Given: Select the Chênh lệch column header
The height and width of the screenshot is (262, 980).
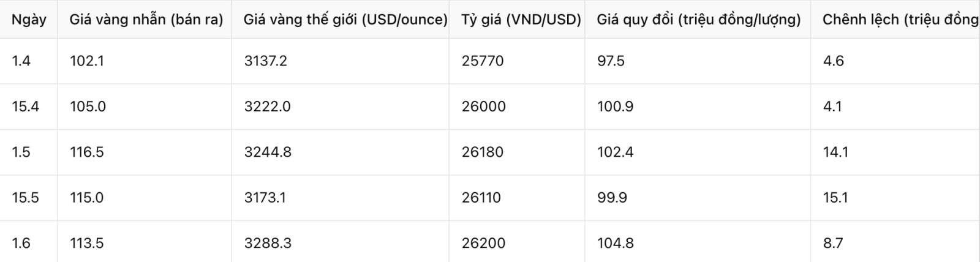Looking at the screenshot, I should pos(900,20).
